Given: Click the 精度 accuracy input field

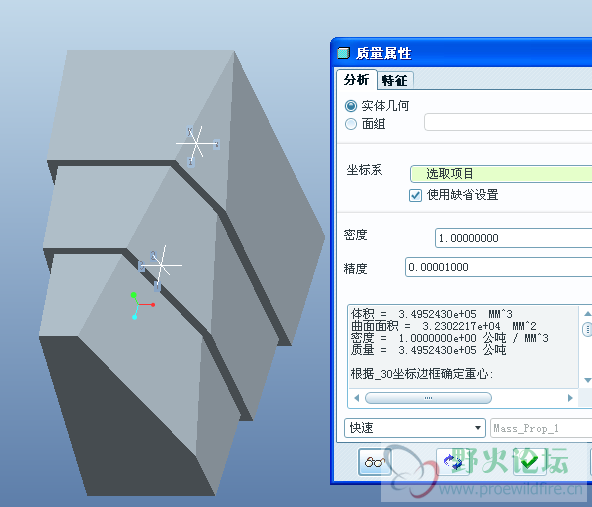Looking at the screenshot, I should (498, 267).
